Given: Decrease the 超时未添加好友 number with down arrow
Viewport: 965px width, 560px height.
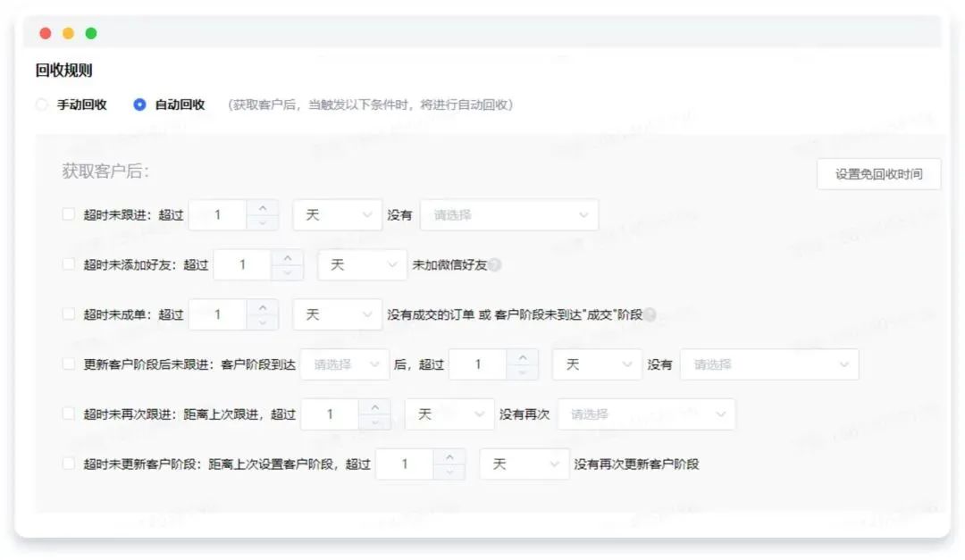Looking at the screenshot, I should [288, 272].
